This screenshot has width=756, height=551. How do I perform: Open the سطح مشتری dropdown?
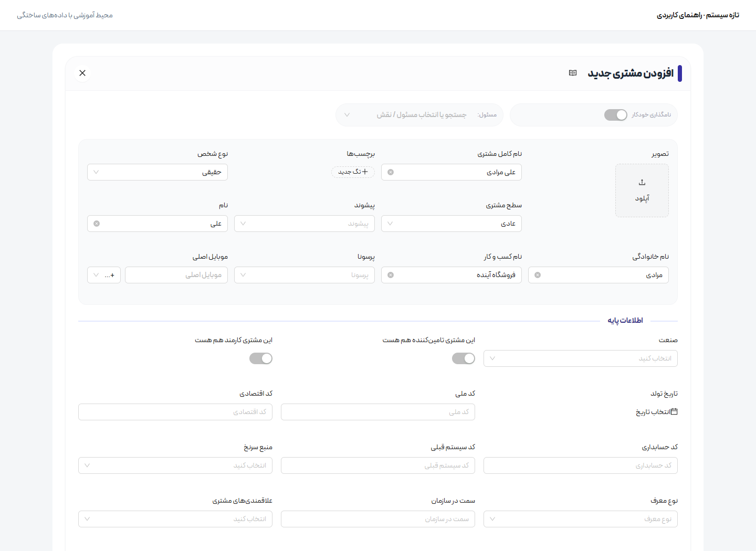tap(451, 224)
